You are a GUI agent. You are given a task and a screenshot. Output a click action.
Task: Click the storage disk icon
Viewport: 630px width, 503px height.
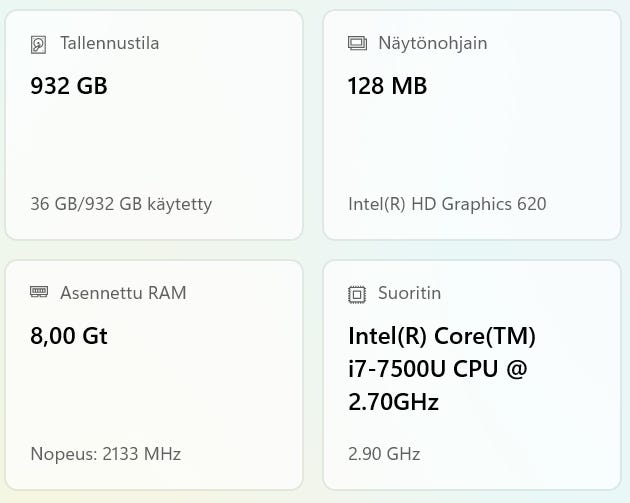click(x=39, y=44)
